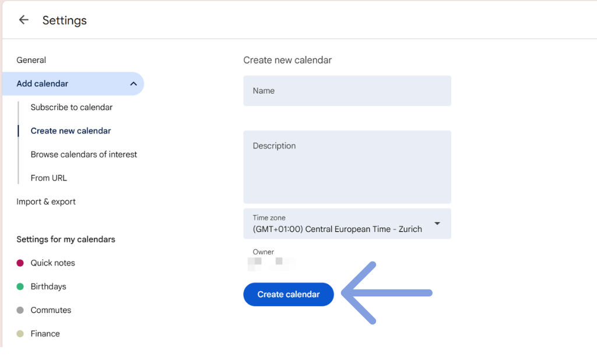Viewport: 597px width, 364px height.
Task: Click the Finance calendar color dot
Action: [x=21, y=333]
